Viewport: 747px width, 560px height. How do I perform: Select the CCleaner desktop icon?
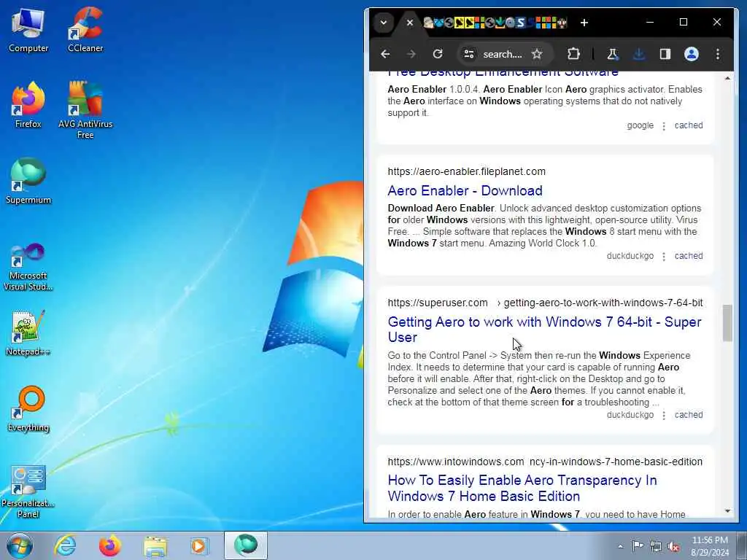pyautogui.click(x=85, y=31)
